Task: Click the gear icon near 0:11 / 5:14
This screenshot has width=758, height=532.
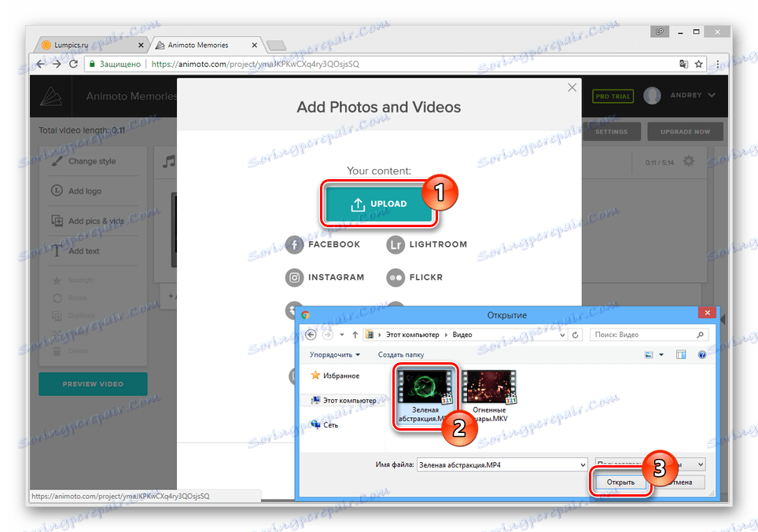Action: pos(688,161)
